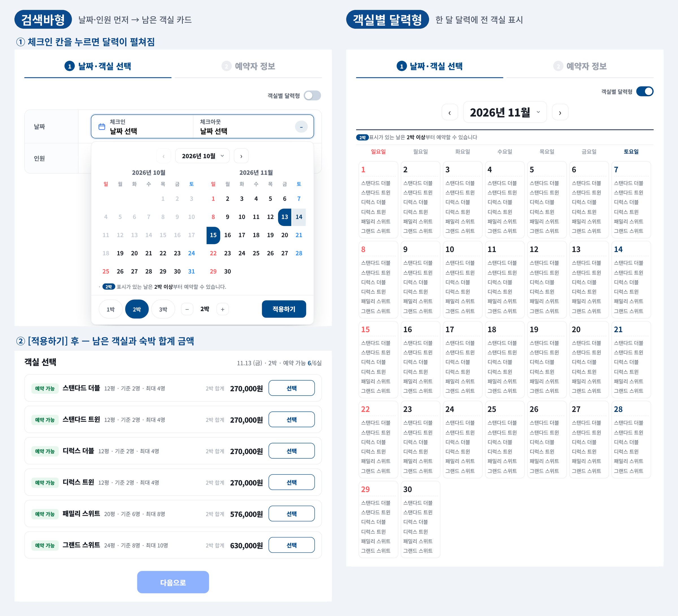678x616 pixels.
Task: Go to next month in date picker popup
Action: coord(241,156)
